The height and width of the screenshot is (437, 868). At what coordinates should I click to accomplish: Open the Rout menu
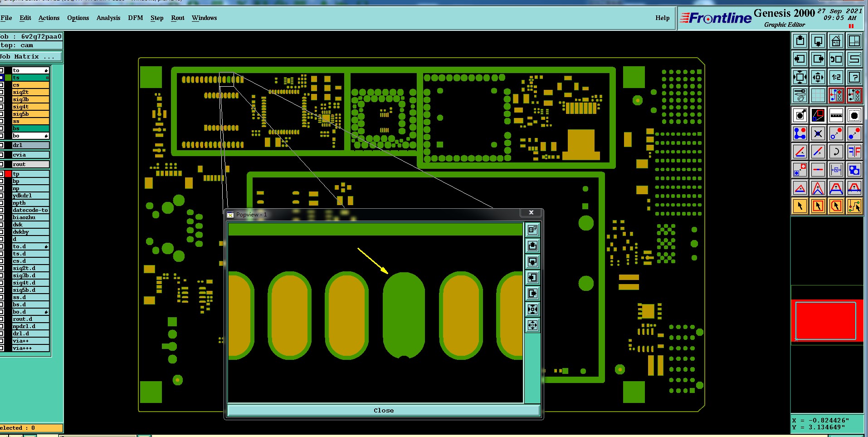pyautogui.click(x=178, y=18)
